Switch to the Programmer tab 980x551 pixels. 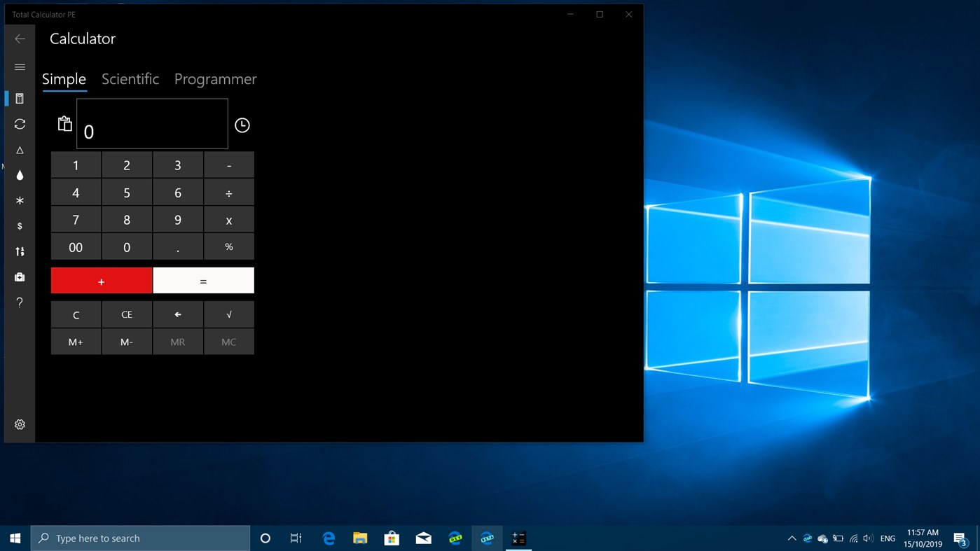(x=215, y=78)
